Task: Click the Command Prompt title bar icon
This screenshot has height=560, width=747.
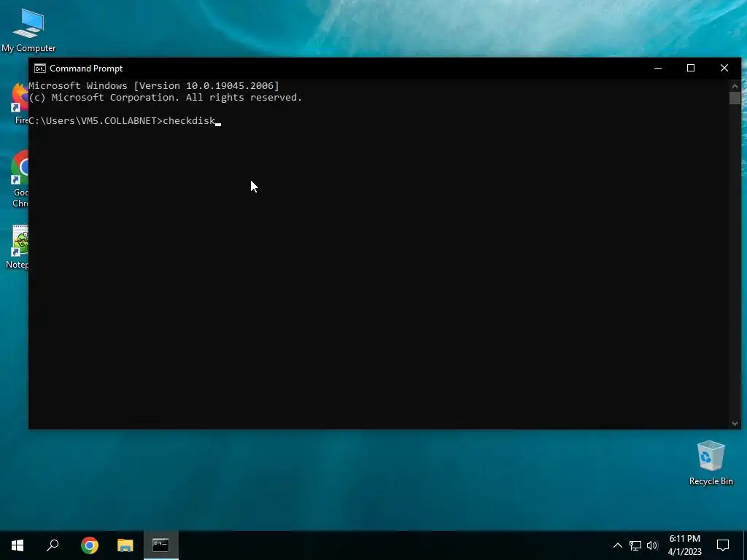Action: tap(40, 68)
